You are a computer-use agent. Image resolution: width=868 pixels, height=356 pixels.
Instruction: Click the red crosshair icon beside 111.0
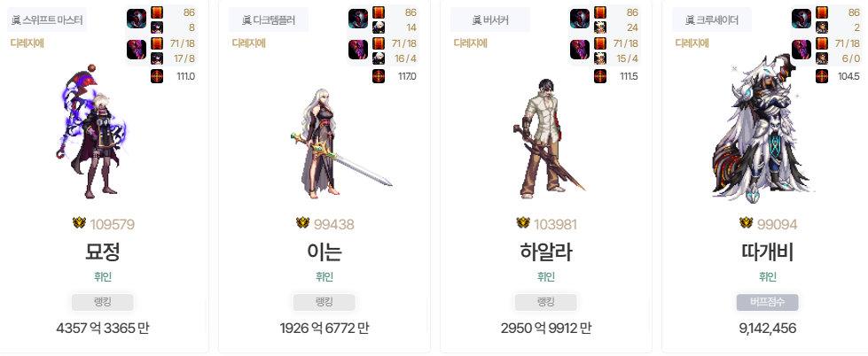point(157,76)
